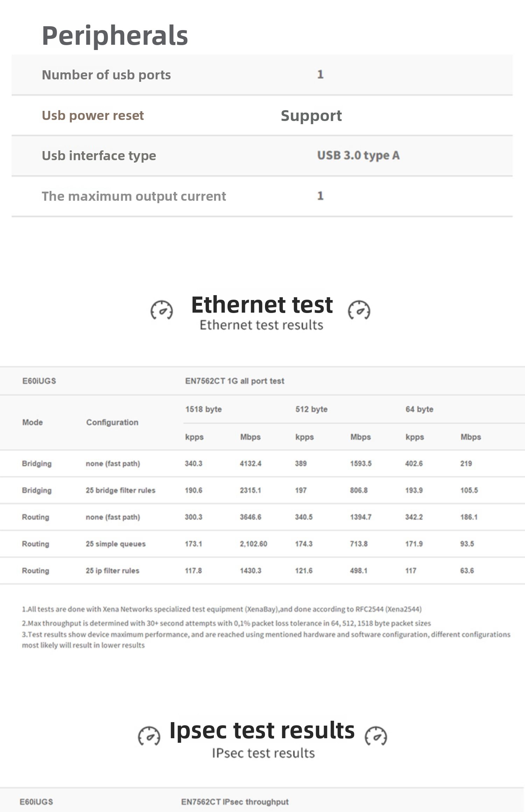The height and width of the screenshot is (812, 525).
Task: Select the 512 byte column header
Action: point(311,409)
